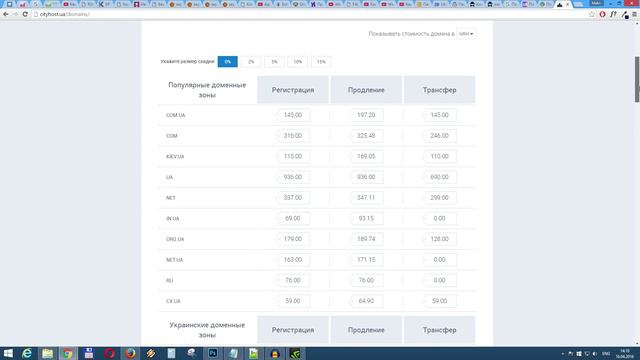Click the COM.UA renewal price 197.20
This screenshot has height=360, width=640.
(366, 115)
